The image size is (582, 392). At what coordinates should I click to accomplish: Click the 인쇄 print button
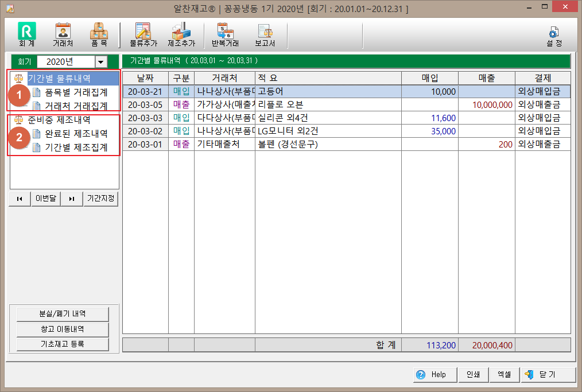pyautogui.click(x=473, y=375)
